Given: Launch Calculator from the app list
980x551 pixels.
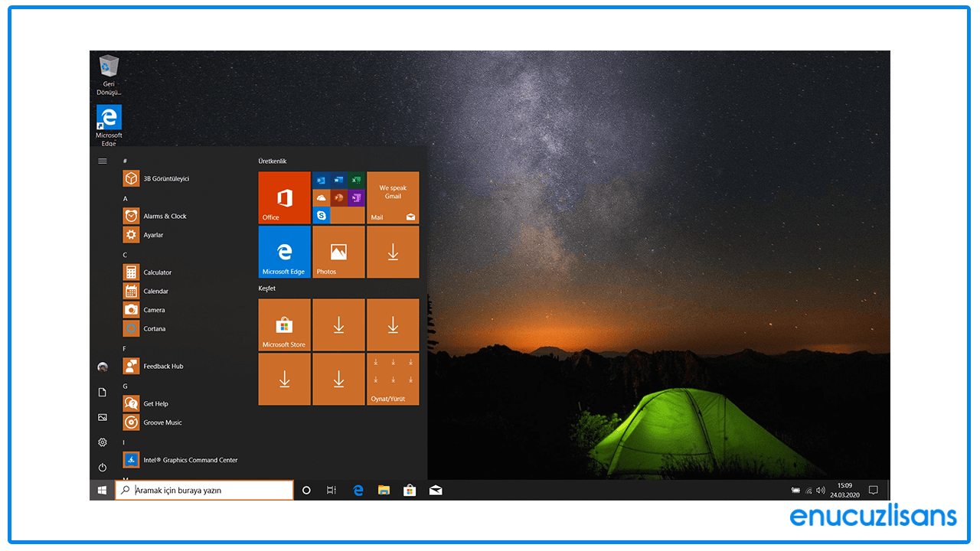Looking at the screenshot, I should pyautogui.click(x=157, y=272).
